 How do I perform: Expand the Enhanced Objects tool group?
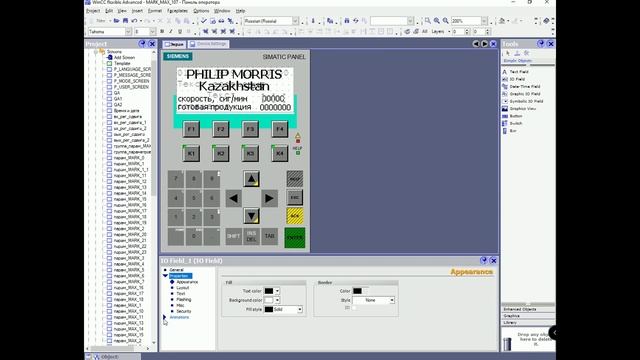click(527, 309)
